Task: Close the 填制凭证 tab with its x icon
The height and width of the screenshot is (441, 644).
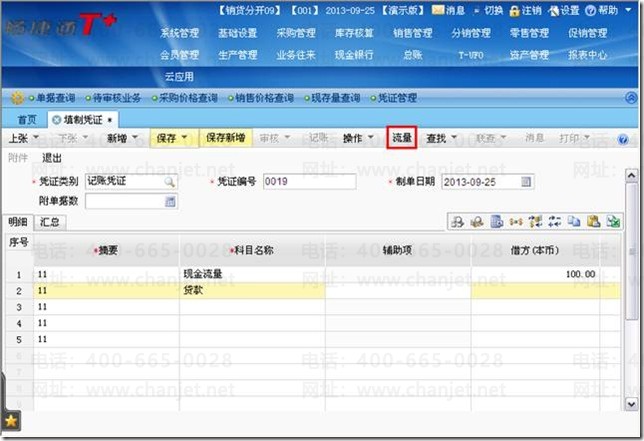Action: click(x=57, y=120)
